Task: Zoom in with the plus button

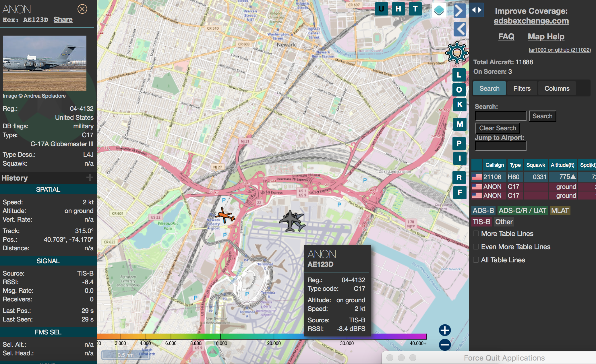Action: [x=445, y=330]
